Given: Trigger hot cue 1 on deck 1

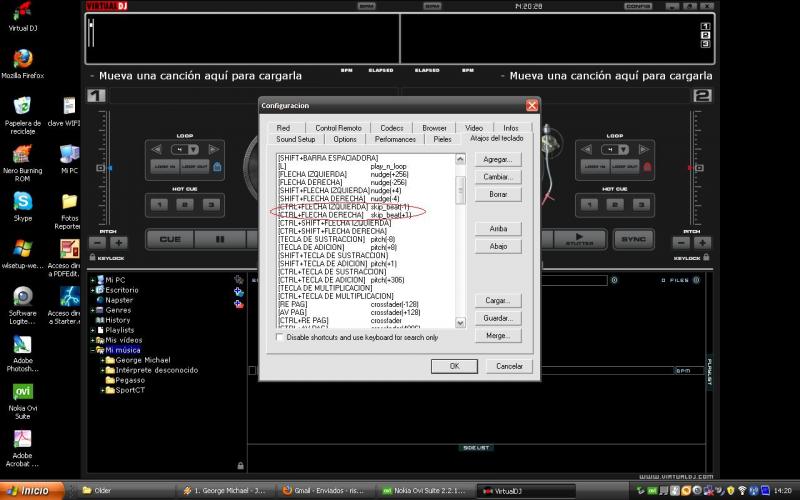Looking at the screenshot, I should pos(159,205).
